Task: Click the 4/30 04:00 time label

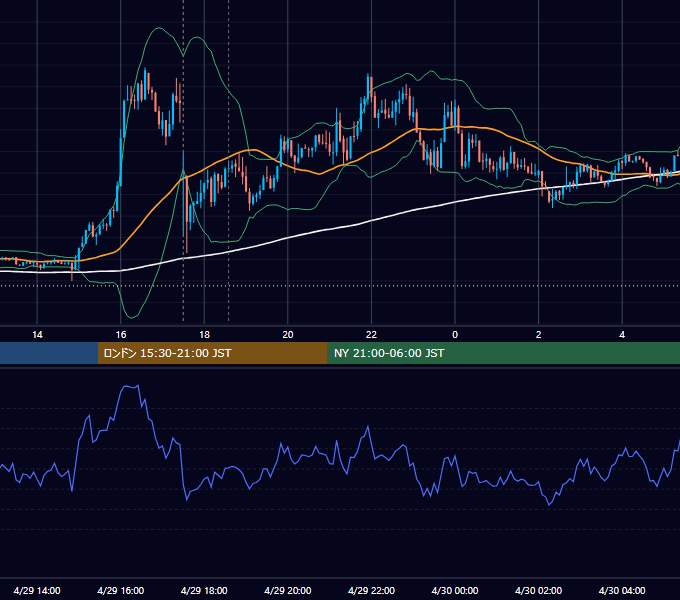Action: pos(622,590)
